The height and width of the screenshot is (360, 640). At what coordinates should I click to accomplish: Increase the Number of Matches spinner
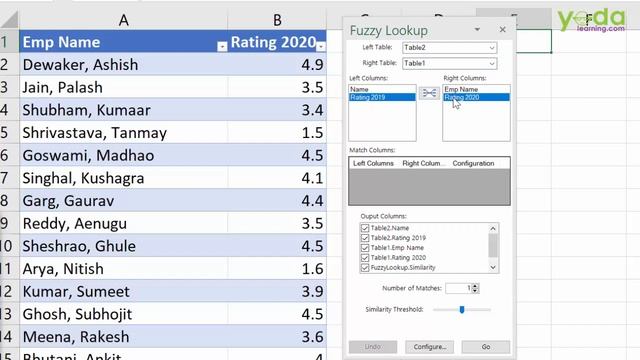tap(475, 286)
